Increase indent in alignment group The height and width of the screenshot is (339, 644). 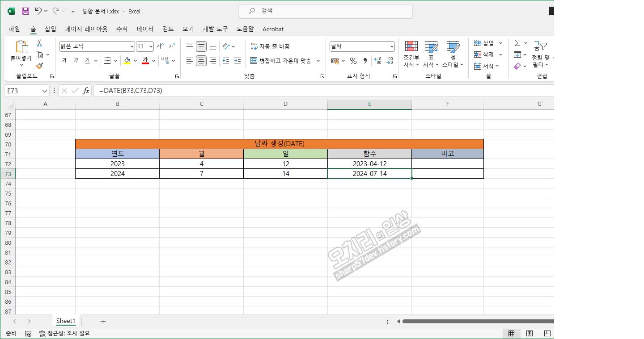coord(237,61)
